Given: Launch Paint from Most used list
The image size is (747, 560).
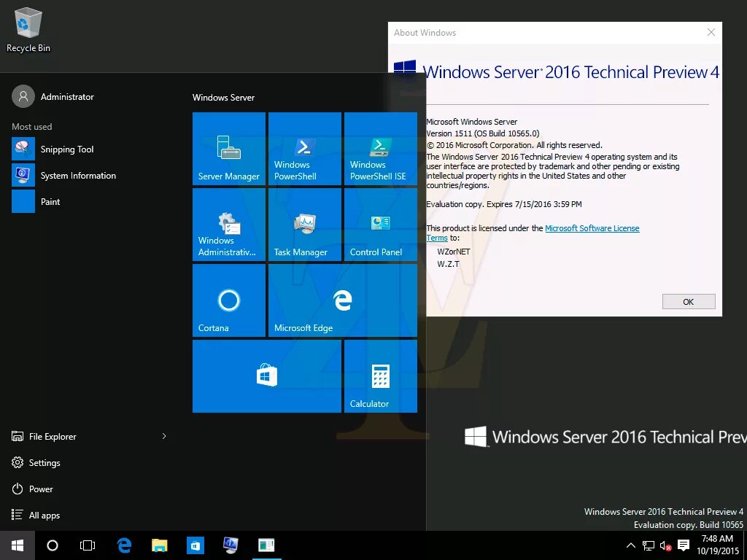Looking at the screenshot, I should [50, 201].
